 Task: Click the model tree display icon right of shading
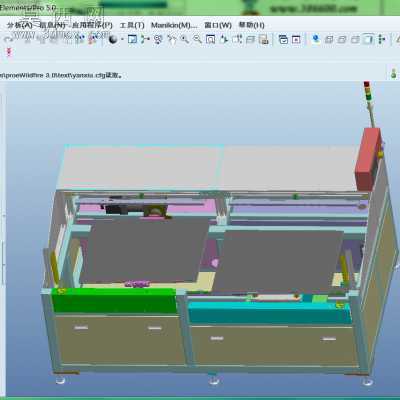coord(382,40)
